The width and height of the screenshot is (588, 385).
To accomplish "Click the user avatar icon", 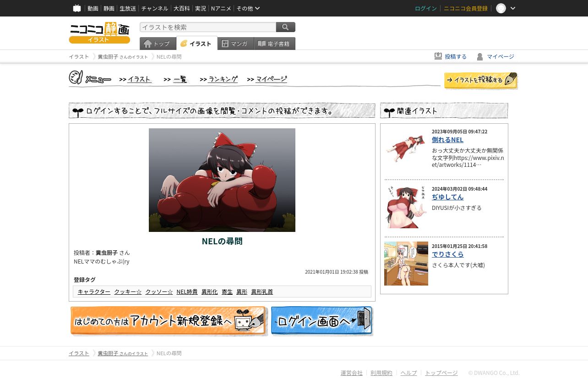I will coord(501,8).
